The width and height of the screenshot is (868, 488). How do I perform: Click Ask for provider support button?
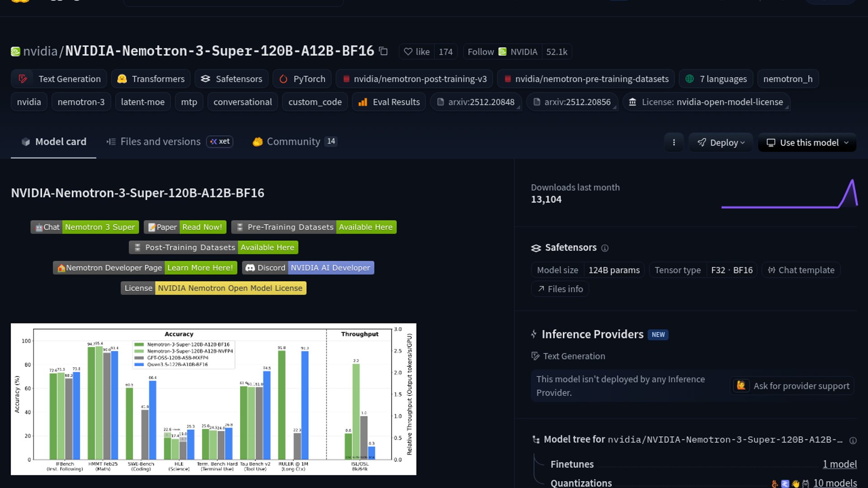(792, 386)
